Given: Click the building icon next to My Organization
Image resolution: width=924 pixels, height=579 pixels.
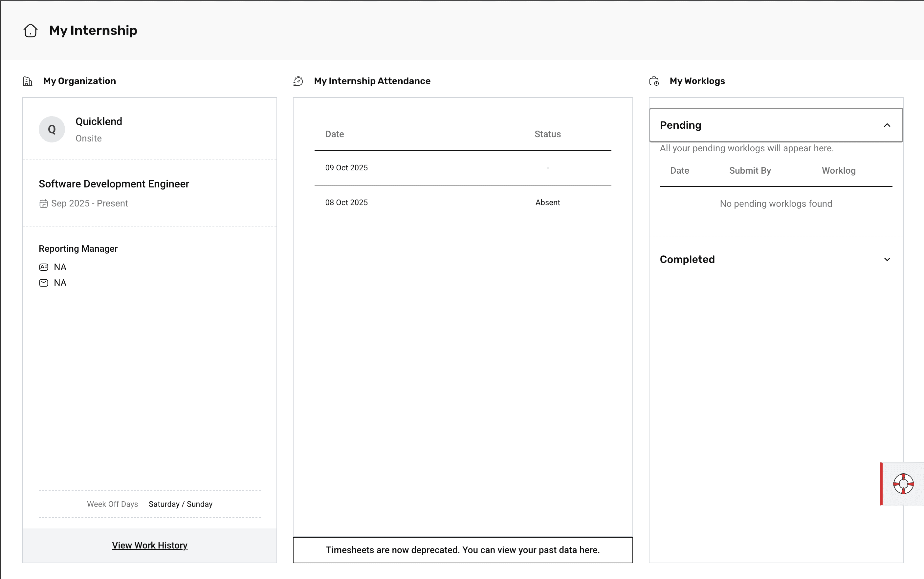Looking at the screenshot, I should [x=28, y=81].
